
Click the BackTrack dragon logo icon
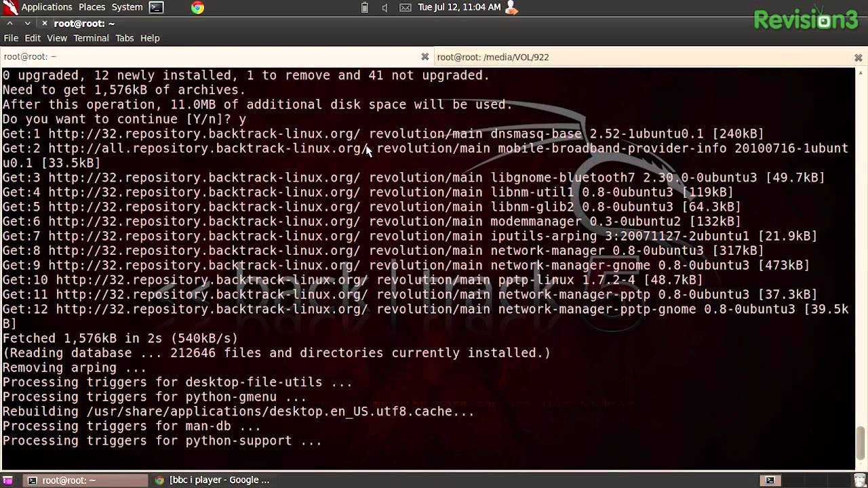click(9, 7)
